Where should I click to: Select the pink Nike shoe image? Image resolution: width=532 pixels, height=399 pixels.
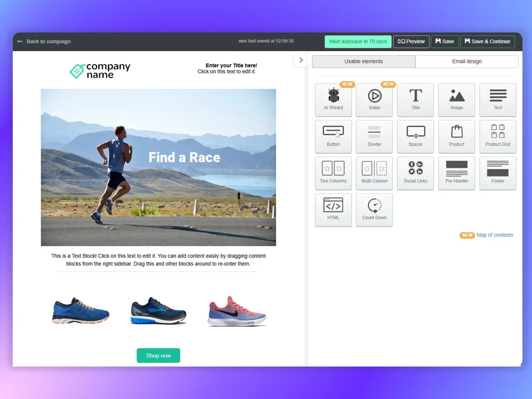click(x=237, y=311)
